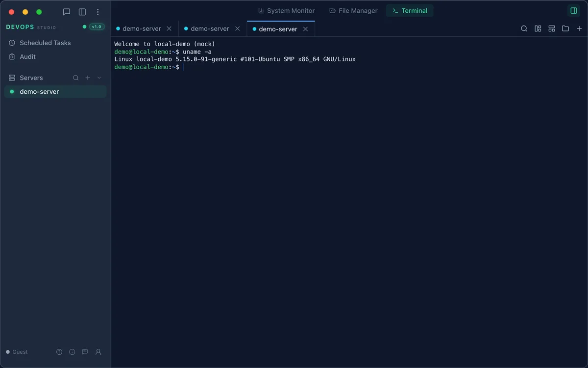This screenshot has width=588, height=368.
Task: Click the Servers section icon
Action: pos(12,78)
